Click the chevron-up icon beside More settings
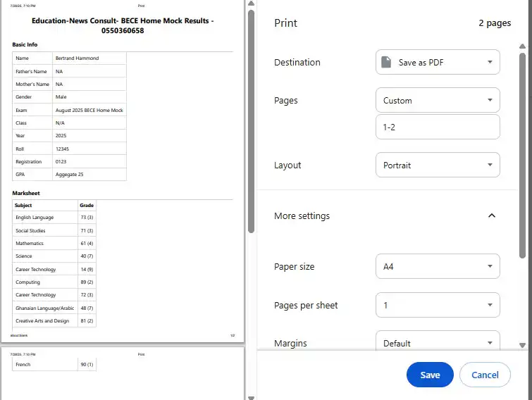Screen dimensions: 532x400 point(492,215)
